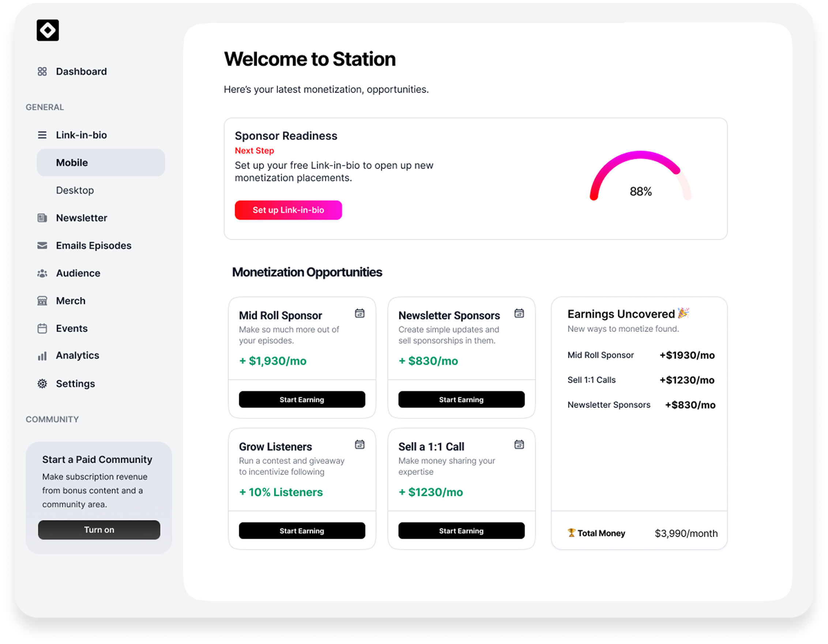
Task: Click the Settings gear icon
Action: [42, 384]
